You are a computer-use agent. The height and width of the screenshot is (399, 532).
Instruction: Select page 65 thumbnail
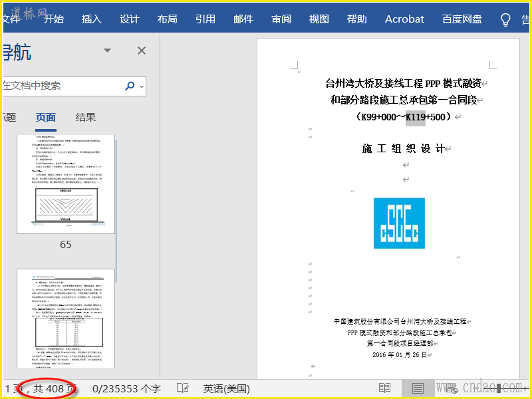click(65, 184)
